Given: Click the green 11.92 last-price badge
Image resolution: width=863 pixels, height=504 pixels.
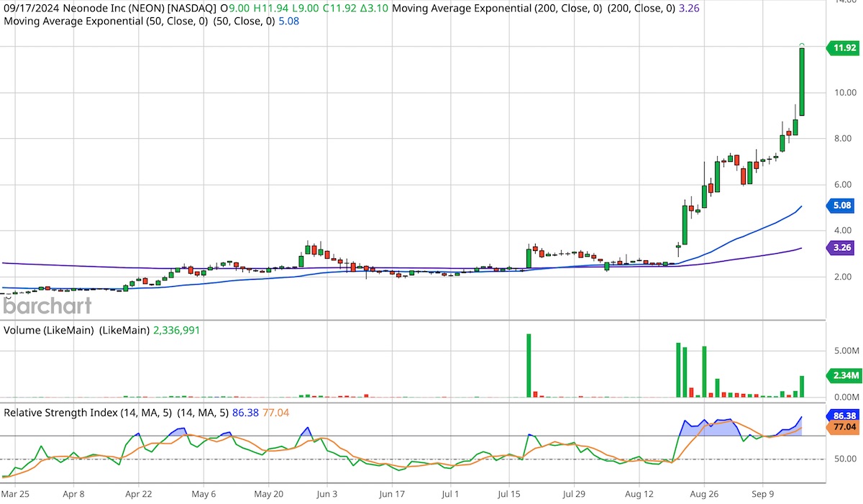Looking at the screenshot, I should tap(843, 47).
